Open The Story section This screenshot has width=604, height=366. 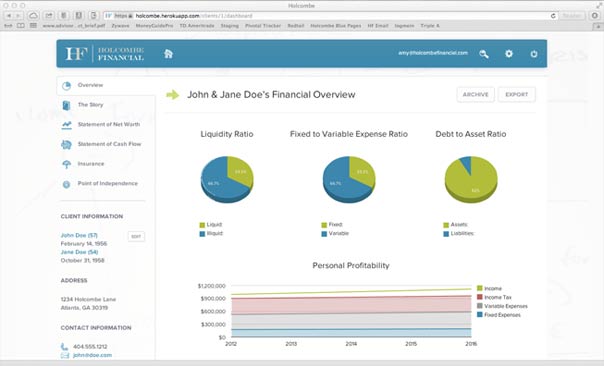coord(90,105)
